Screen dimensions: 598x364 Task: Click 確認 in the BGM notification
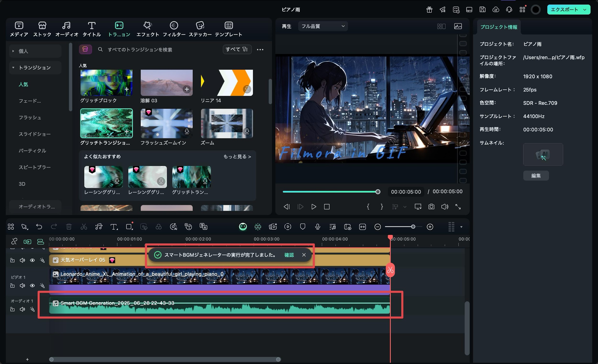coord(289,255)
